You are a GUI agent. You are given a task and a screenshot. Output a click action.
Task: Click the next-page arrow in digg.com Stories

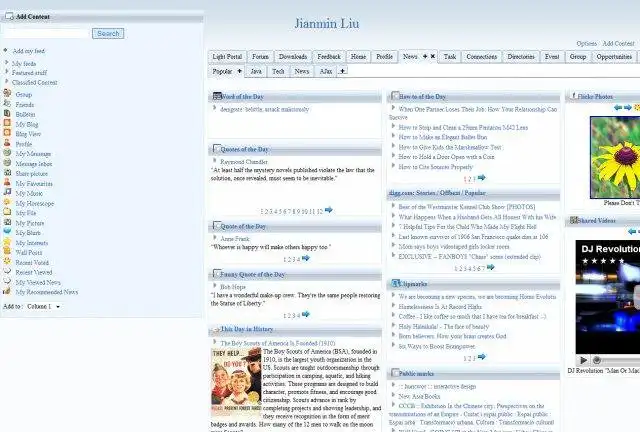(x=491, y=267)
